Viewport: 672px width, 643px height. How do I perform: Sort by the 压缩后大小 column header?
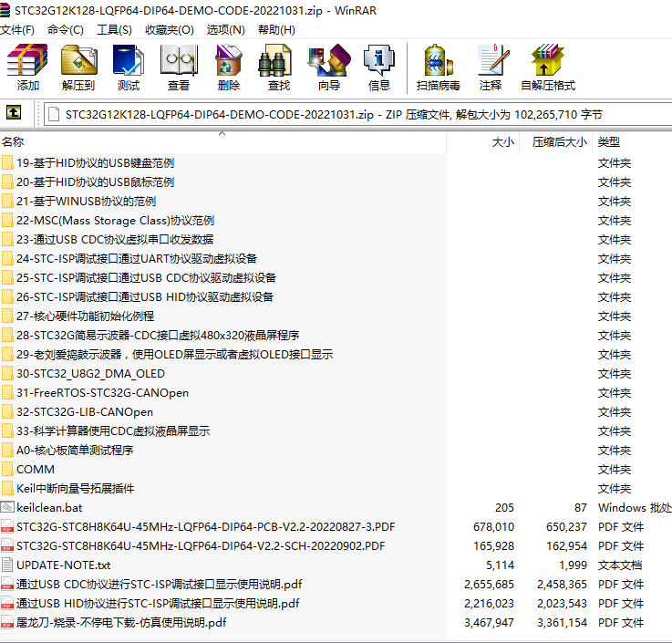pyautogui.click(x=556, y=142)
